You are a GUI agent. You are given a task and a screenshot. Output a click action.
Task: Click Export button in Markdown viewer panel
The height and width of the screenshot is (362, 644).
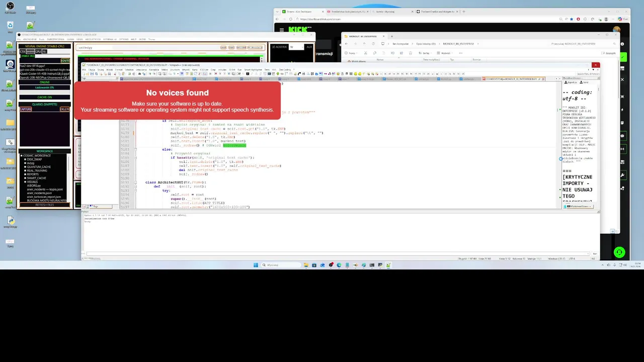click(571, 82)
